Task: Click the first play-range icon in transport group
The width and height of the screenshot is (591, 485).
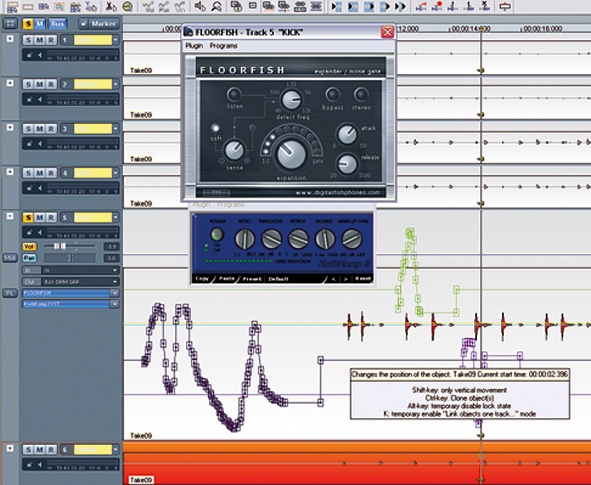Action: tap(336, 6)
